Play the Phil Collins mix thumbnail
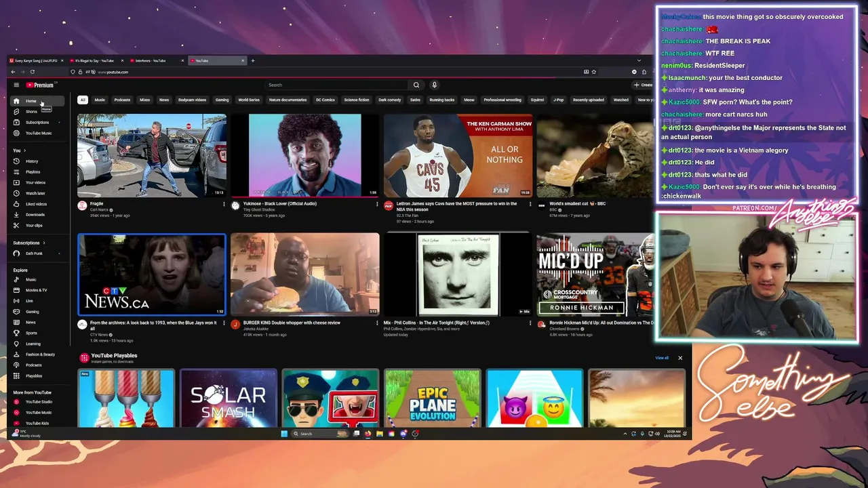 458,274
